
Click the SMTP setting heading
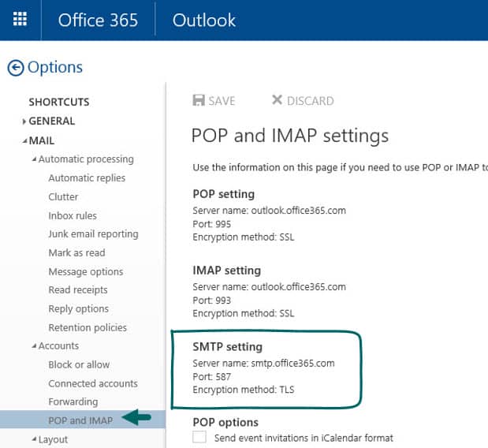tap(227, 347)
